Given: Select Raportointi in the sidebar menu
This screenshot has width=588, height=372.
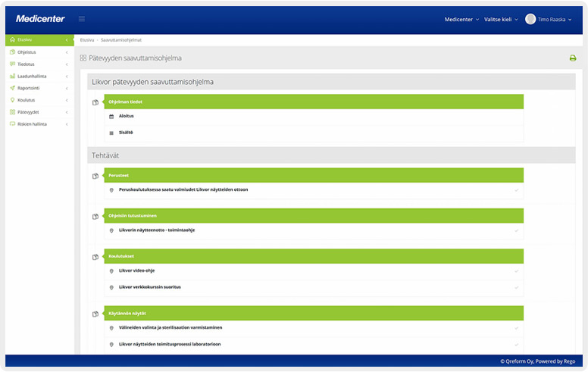Looking at the screenshot, I should coord(30,88).
